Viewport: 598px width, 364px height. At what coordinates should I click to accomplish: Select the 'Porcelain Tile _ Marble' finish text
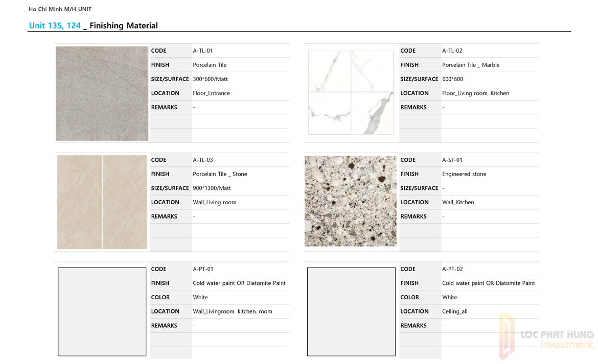coord(470,65)
